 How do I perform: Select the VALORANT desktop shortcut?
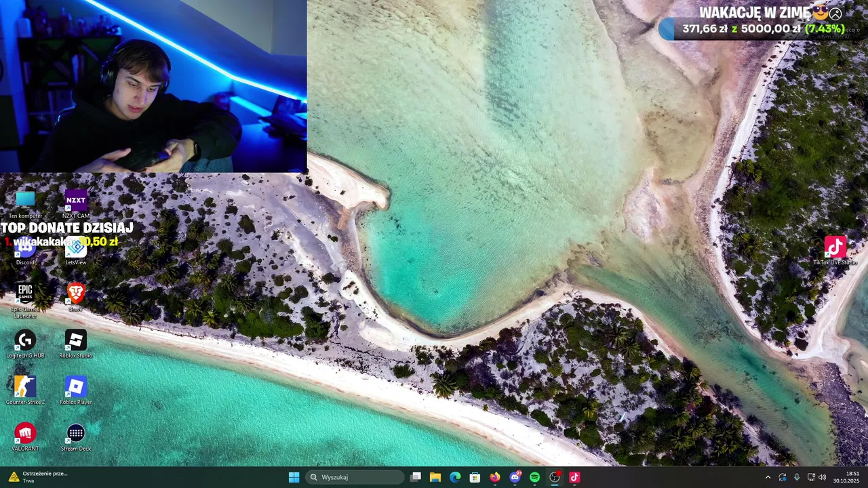coord(25,437)
